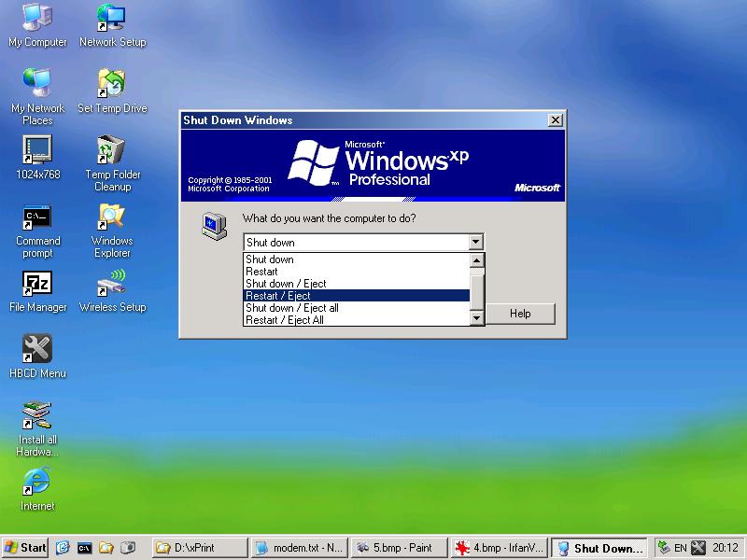Screen dimensions: 747x560
Task: Click the Start button
Action: click(x=25, y=548)
